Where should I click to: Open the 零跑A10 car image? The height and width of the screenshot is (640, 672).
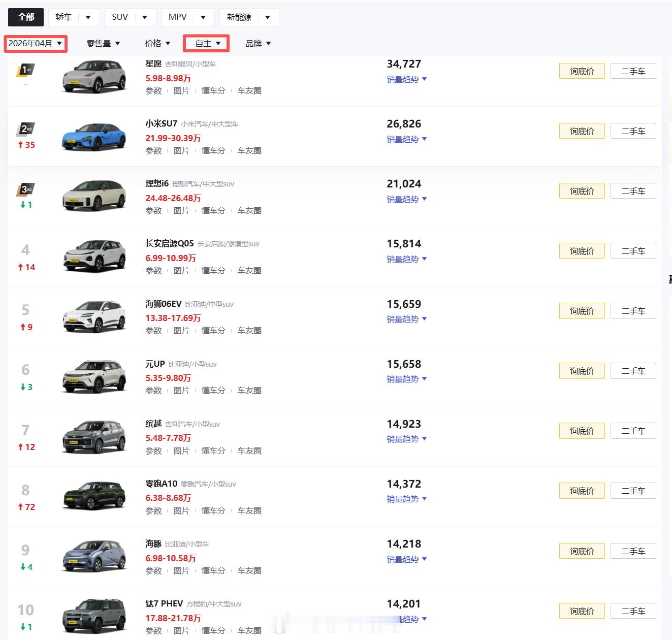tap(94, 496)
